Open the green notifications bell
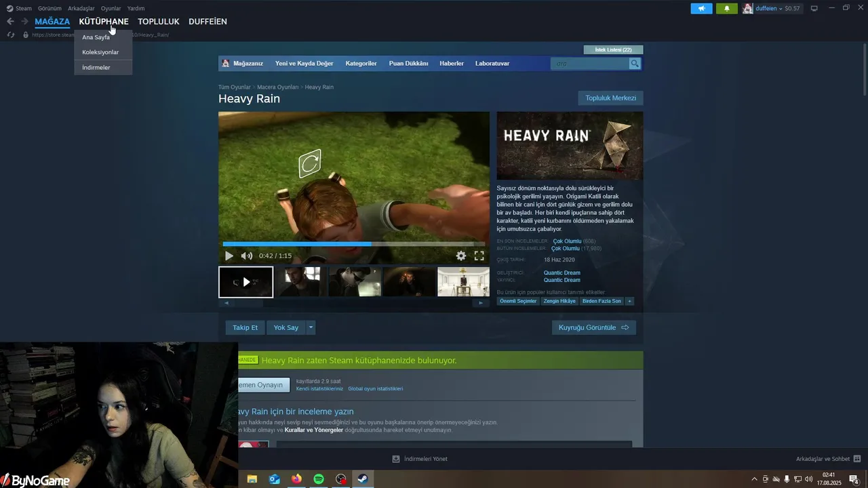Screen dimensions: 868x488 click(727, 8)
